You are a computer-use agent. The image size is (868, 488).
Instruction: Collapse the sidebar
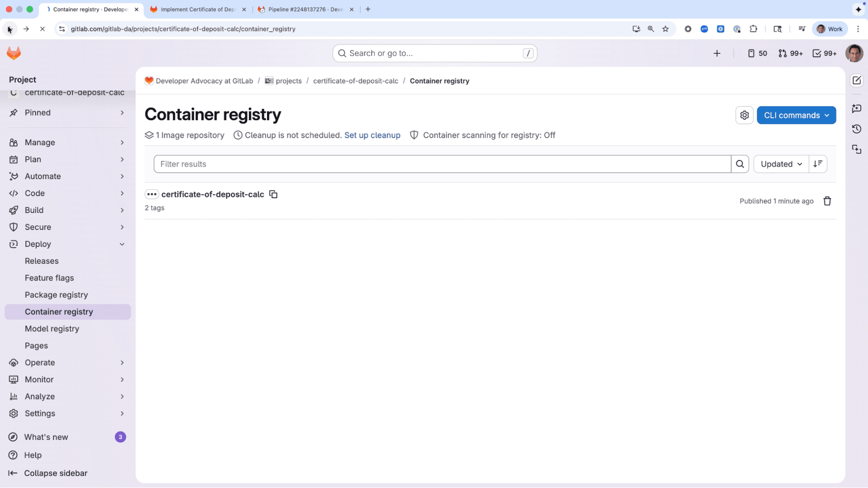(48, 473)
